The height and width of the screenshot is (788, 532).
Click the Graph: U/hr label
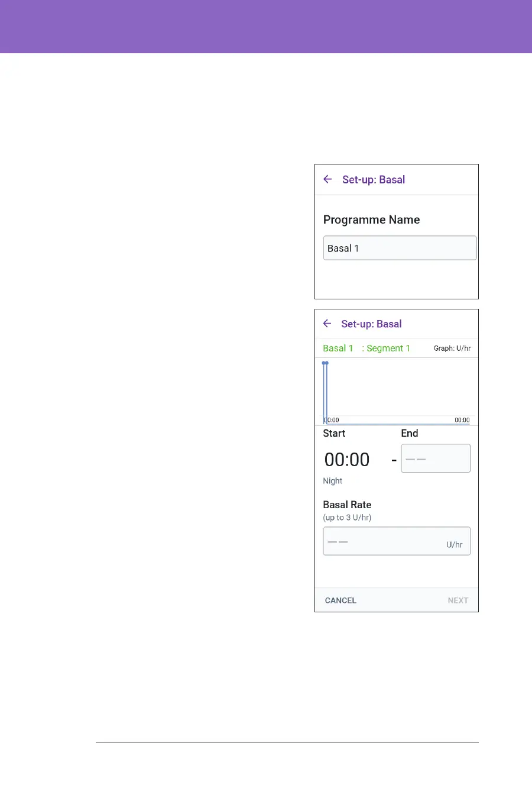452,348
